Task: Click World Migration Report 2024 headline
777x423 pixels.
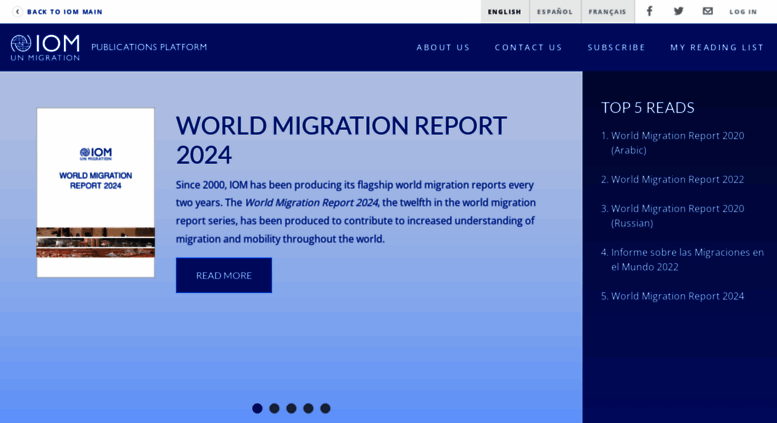Action: pos(341,140)
